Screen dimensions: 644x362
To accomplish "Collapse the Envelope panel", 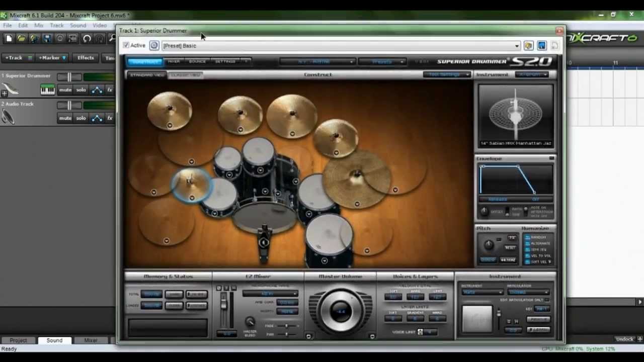I will (x=551, y=158).
